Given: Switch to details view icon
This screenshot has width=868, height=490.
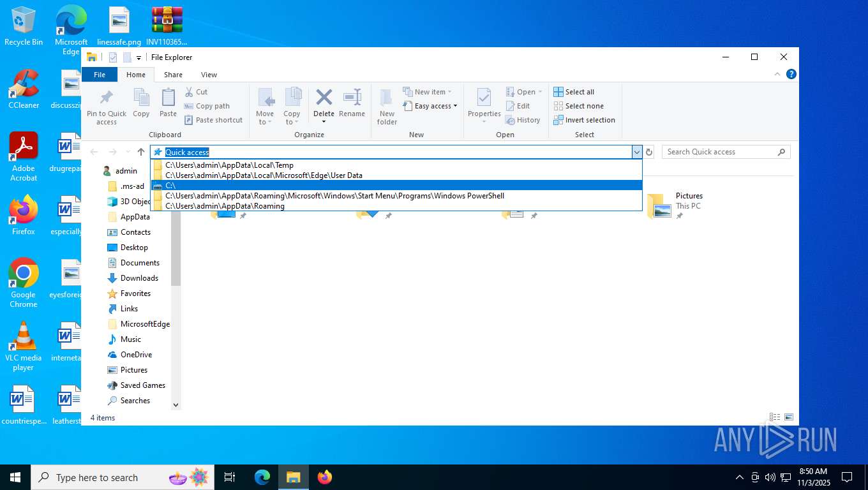Looking at the screenshot, I should click(x=775, y=417).
